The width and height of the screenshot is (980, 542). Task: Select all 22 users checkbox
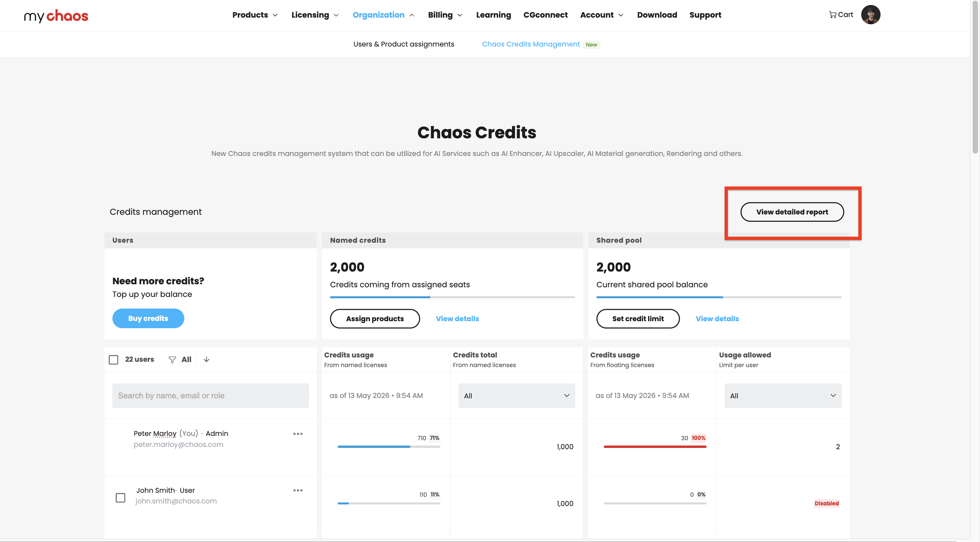point(113,359)
